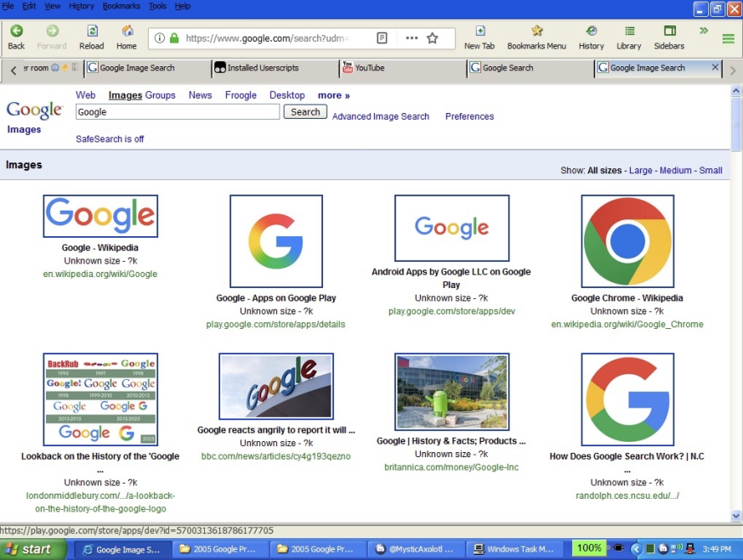743x560 pixels.
Task: Open Preferences link
Action: point(469,116)
